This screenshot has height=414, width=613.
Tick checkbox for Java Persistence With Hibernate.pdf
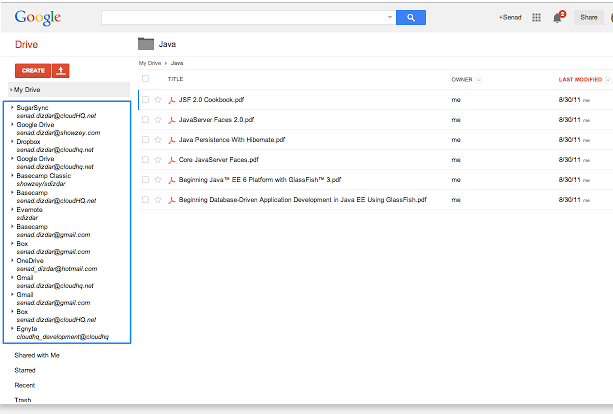tap(145, 140)
